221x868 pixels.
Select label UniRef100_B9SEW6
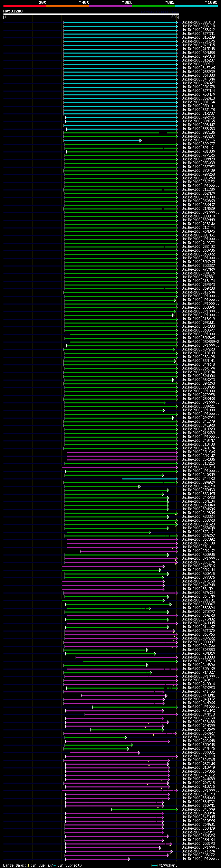tap(198, 133)
